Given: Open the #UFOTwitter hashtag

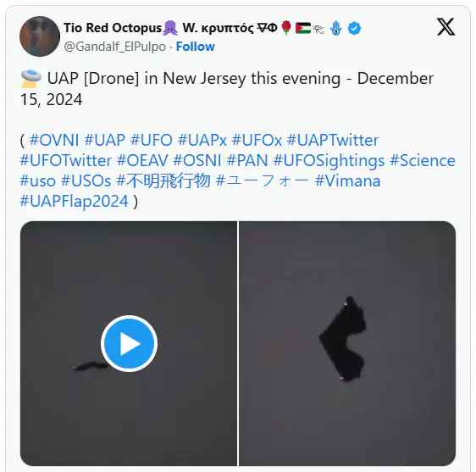Looking at the screenshot, I should [66, 161].
